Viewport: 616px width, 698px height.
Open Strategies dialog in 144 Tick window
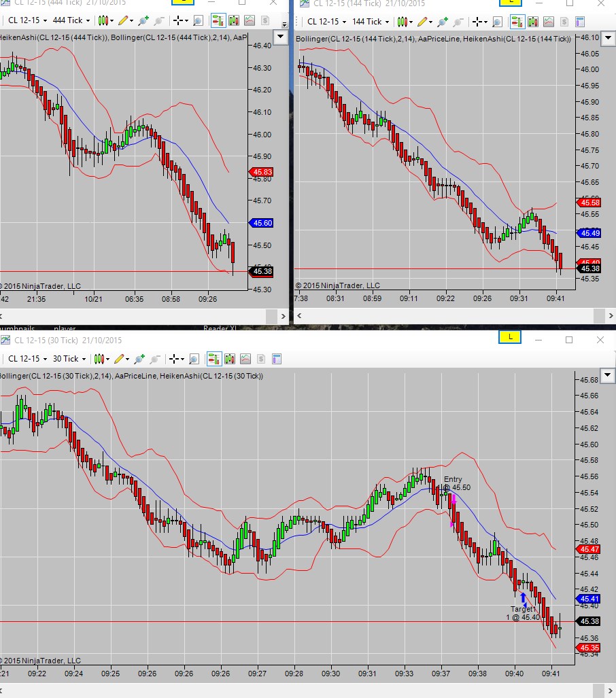(x=564, y=21)
